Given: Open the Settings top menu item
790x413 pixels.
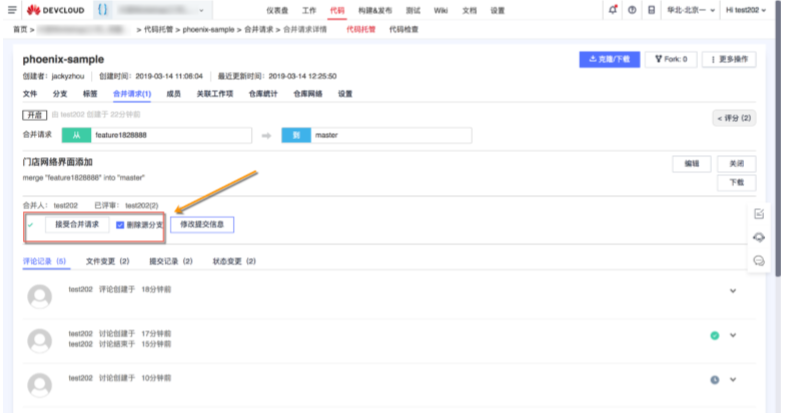Looking at the screenshot, I should pos(498,10).
